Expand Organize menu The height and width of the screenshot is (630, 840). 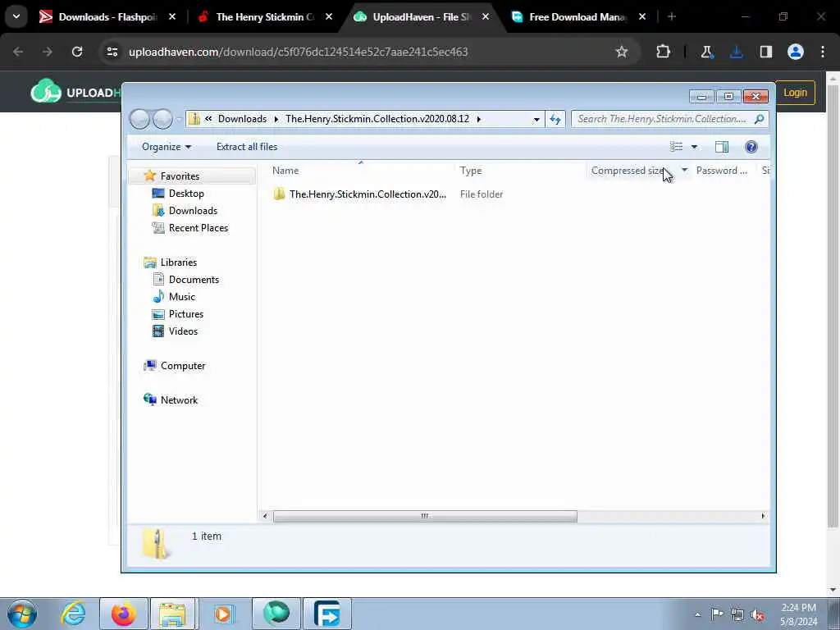pyautogui.click(x=166, y=147)
